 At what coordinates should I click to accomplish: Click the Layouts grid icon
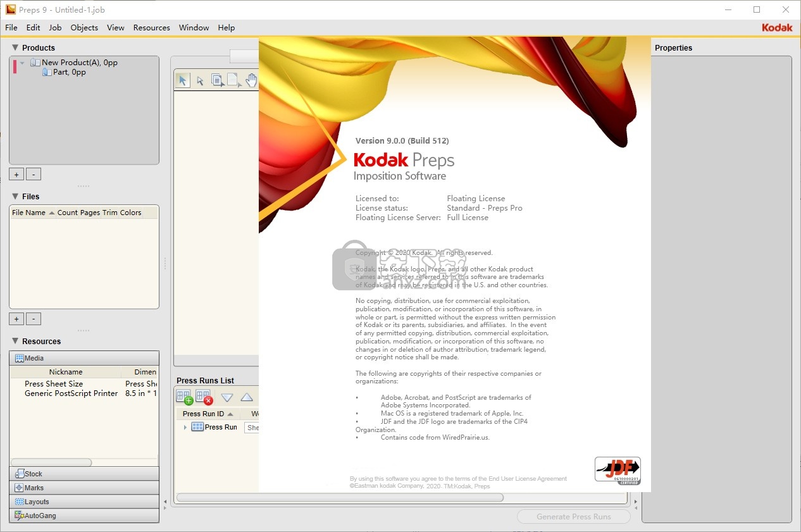pos(20,502)
